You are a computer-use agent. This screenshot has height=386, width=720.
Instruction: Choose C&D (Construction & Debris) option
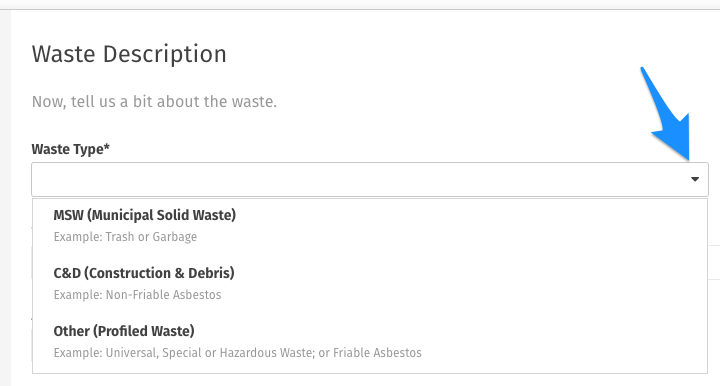click(x=370, y=283)
